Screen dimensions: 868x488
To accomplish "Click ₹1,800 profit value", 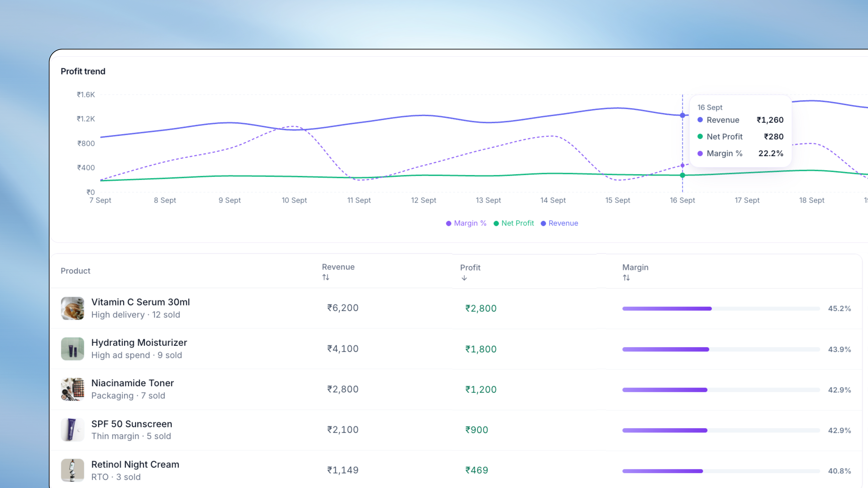I will point(481,349).
